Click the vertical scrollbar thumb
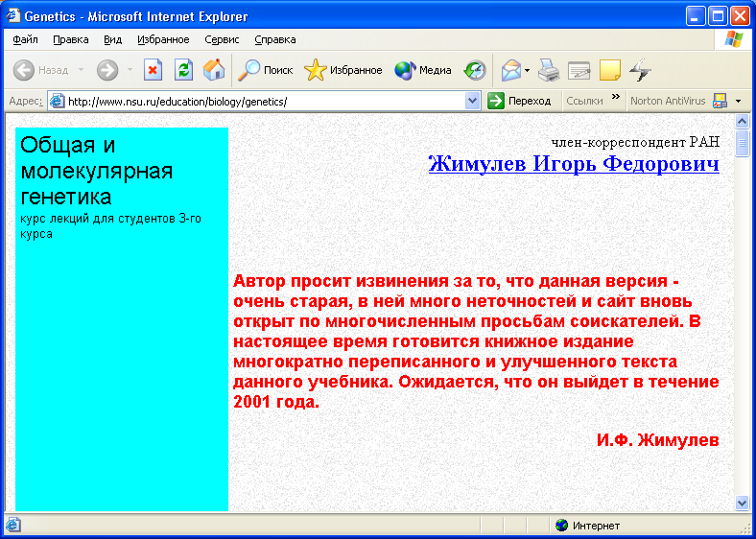This screenshot has height=539, width=756. coord(742,143)
